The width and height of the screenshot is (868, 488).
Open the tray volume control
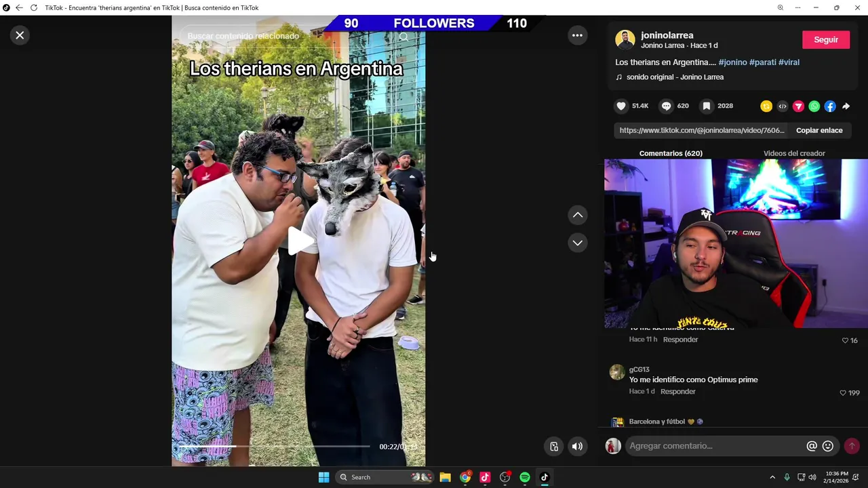(812, 477)
